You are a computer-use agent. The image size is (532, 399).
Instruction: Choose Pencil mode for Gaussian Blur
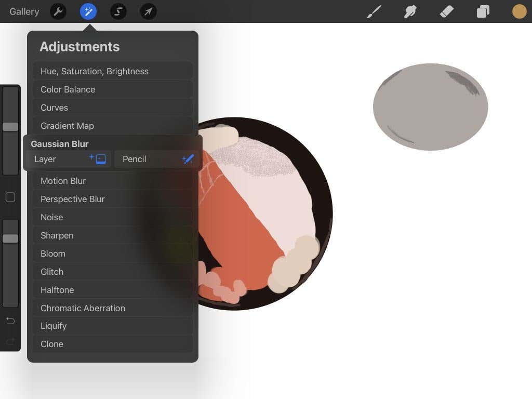(x=157, y=159)
